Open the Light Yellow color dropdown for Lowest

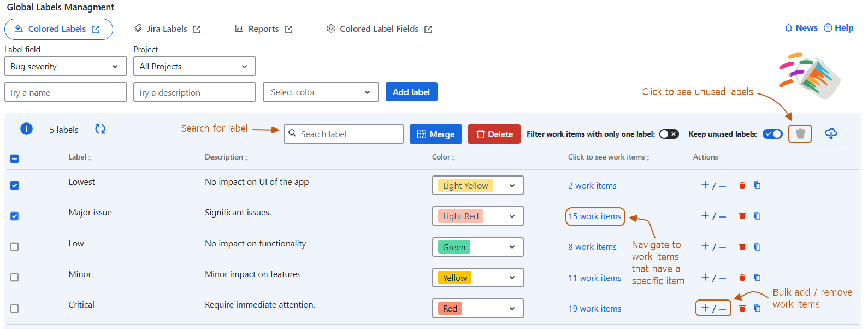pyautogui.click(x=477, y=185)
